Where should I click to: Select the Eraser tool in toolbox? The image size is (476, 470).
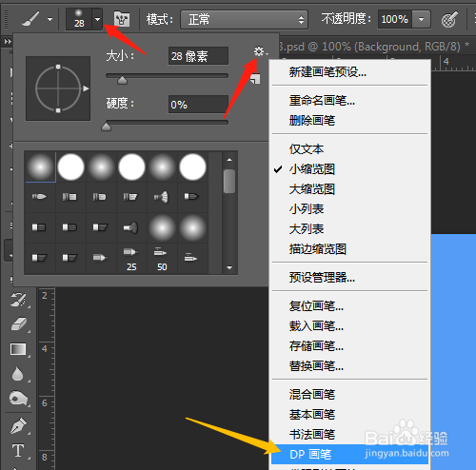(x=18, y=324)
